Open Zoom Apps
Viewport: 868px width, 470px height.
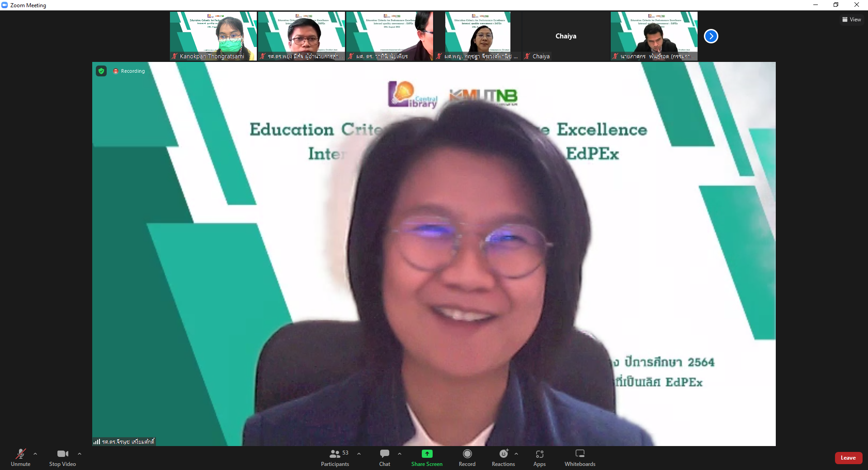click(539, 457)
